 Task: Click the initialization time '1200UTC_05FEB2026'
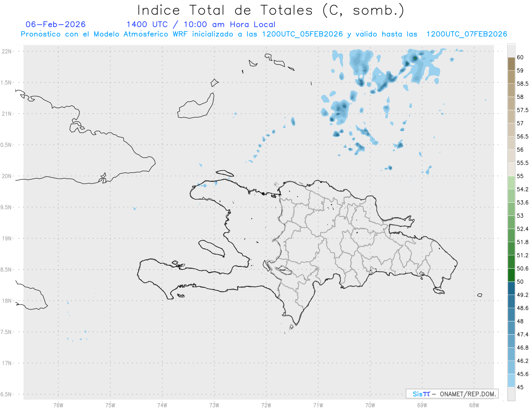[302, 34]
